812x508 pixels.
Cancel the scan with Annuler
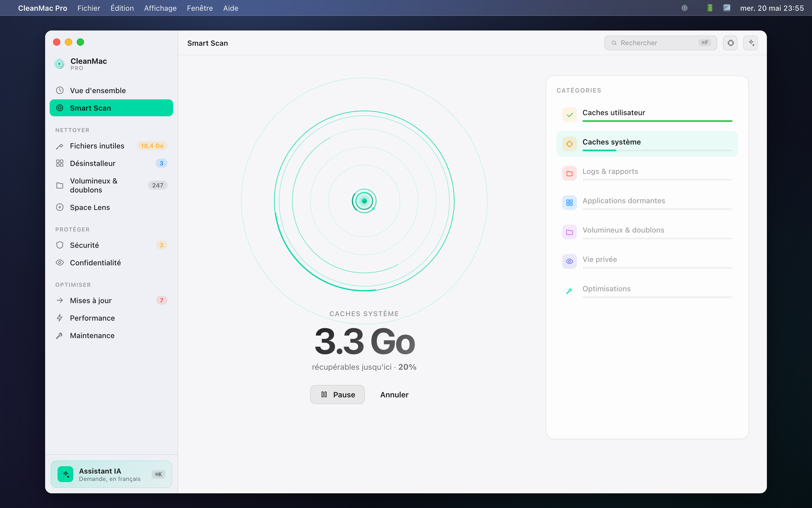tap(394, 395)
